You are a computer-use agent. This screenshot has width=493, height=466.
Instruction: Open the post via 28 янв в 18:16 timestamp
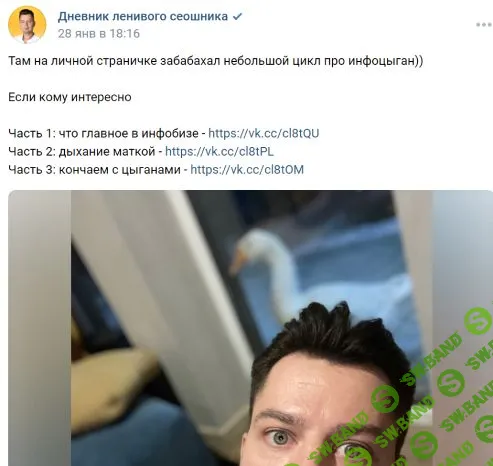[x=99, y=34]
